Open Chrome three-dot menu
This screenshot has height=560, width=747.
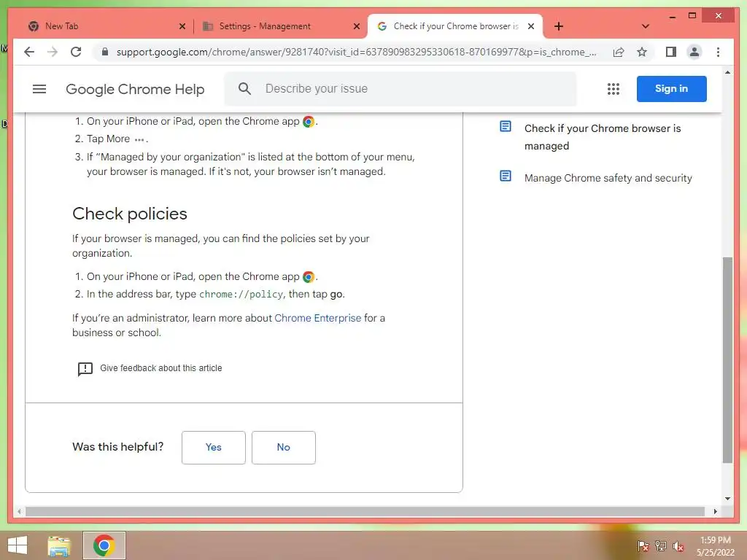(718, 52)
